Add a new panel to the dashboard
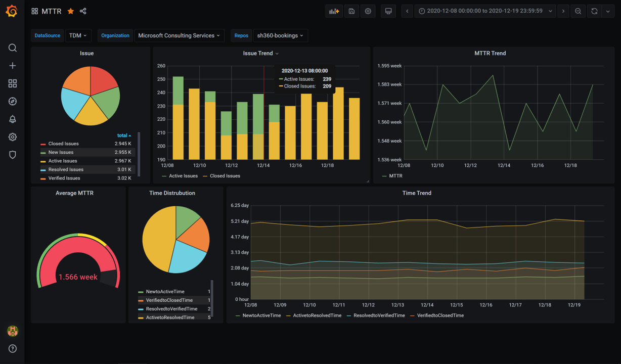This screenshot has height=364, width=621. (x=334, y=11)
